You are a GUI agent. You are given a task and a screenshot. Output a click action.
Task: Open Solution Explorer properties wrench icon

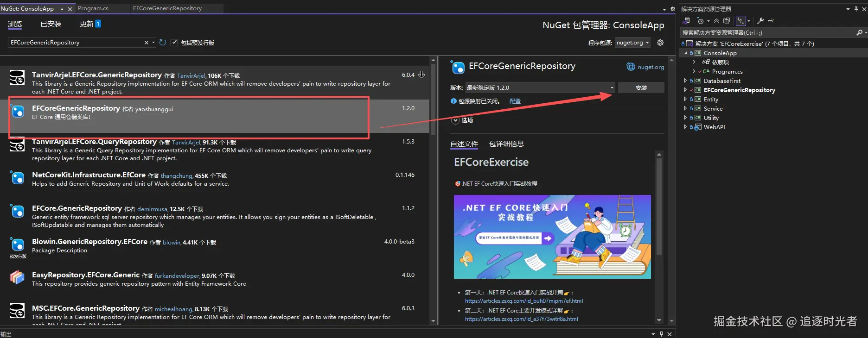click(760, 21)
